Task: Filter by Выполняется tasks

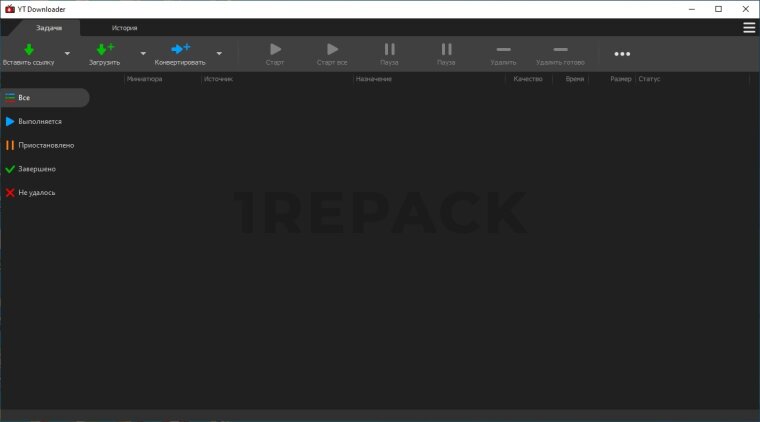Action: tap(39, 121)
